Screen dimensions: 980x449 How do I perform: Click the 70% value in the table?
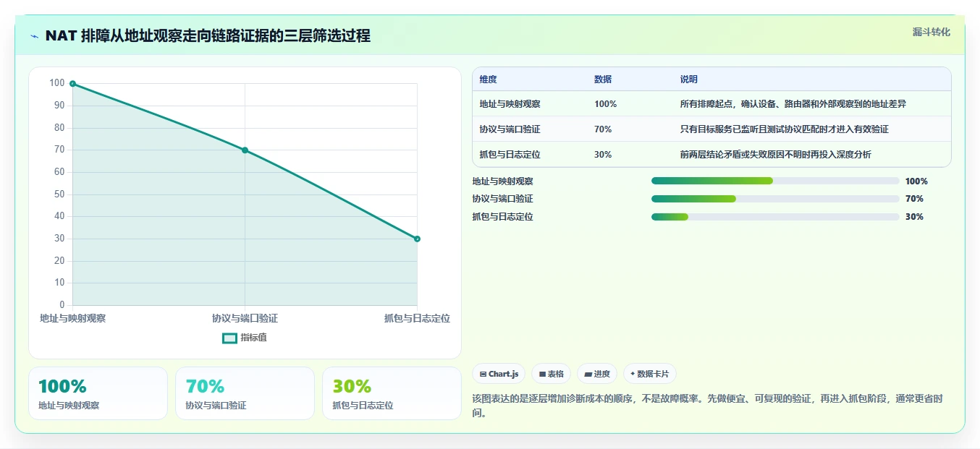coord(603,129)
